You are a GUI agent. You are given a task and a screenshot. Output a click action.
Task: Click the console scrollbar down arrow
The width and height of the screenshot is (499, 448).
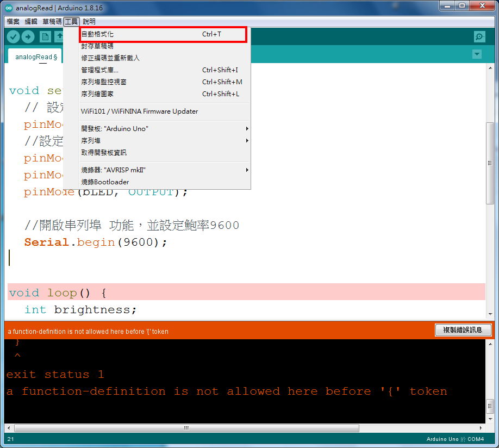coord(490,419)
